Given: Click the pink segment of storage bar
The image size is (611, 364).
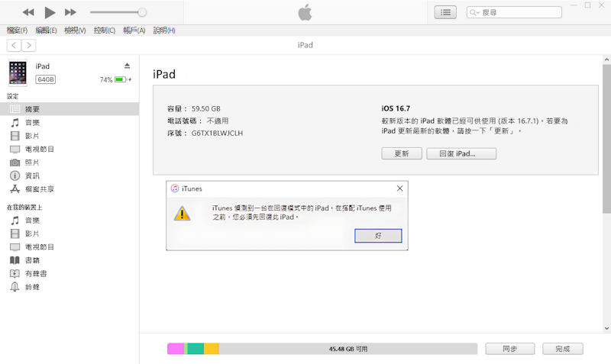Looking at the screenshot, I should click(176, 349).
